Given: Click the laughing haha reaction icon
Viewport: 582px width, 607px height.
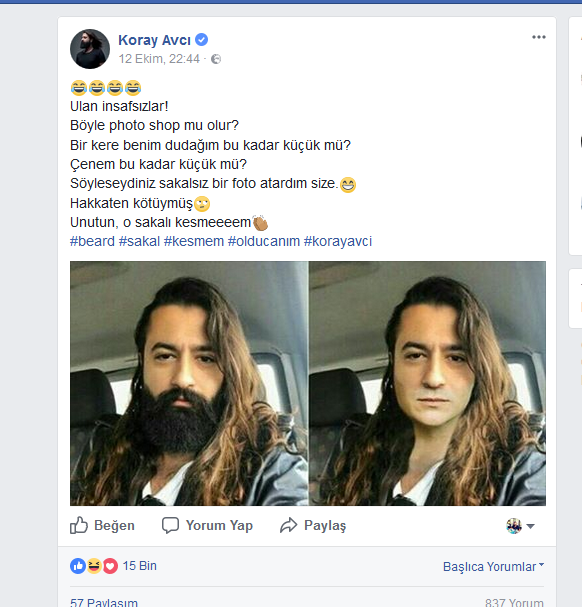Looking at the screenshot, I should [x=94, y=566].
